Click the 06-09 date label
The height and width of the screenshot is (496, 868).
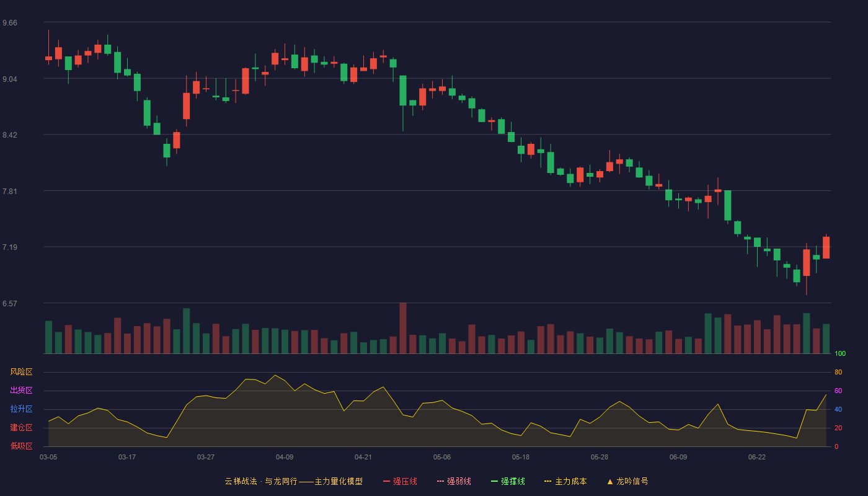[x=678, y=457]
